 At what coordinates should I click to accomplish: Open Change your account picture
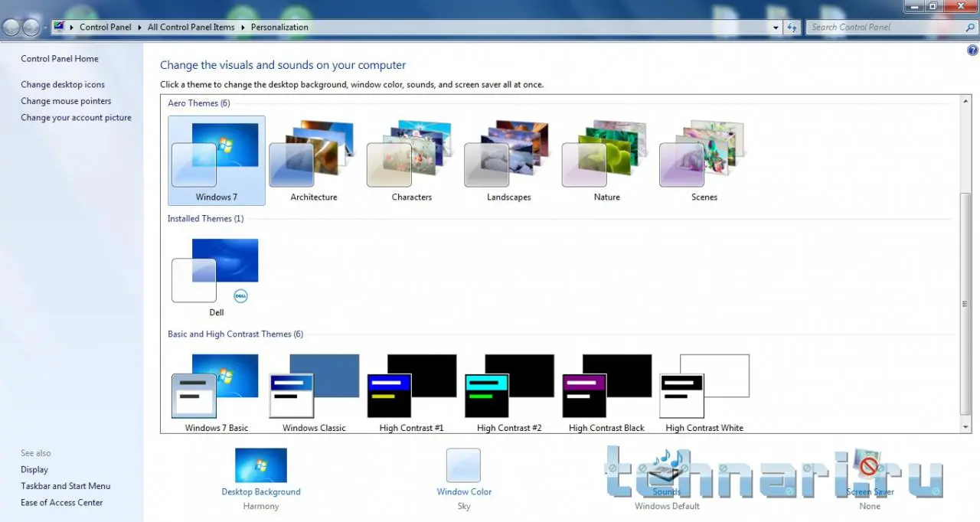point(76,118)
